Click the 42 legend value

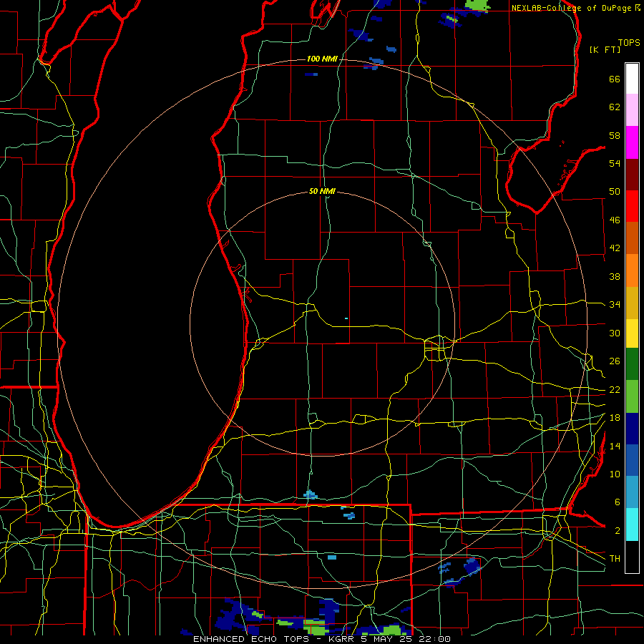615,248
